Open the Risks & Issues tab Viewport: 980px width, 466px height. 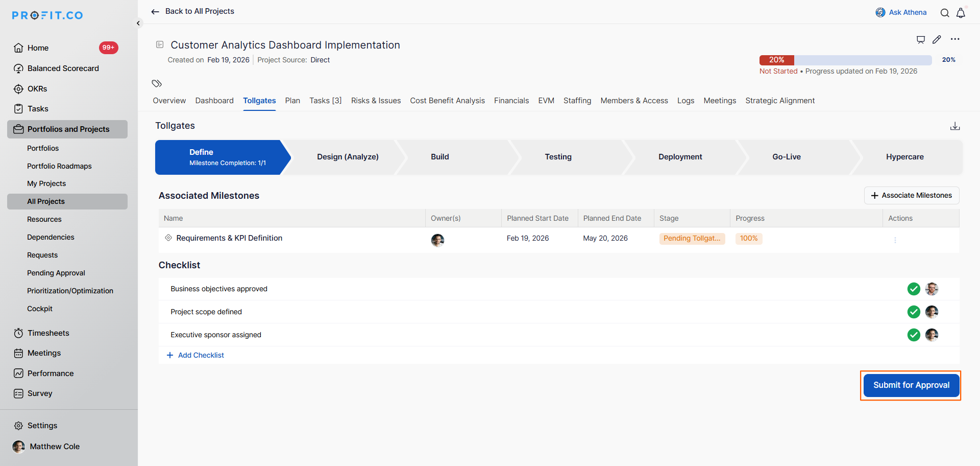click(x=376, y=101)
